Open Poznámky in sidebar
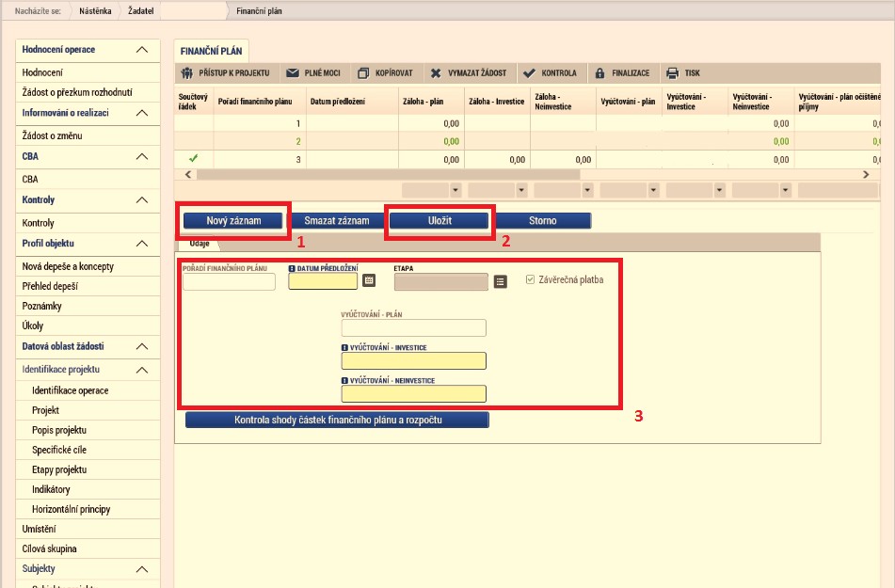 (88, 306)
